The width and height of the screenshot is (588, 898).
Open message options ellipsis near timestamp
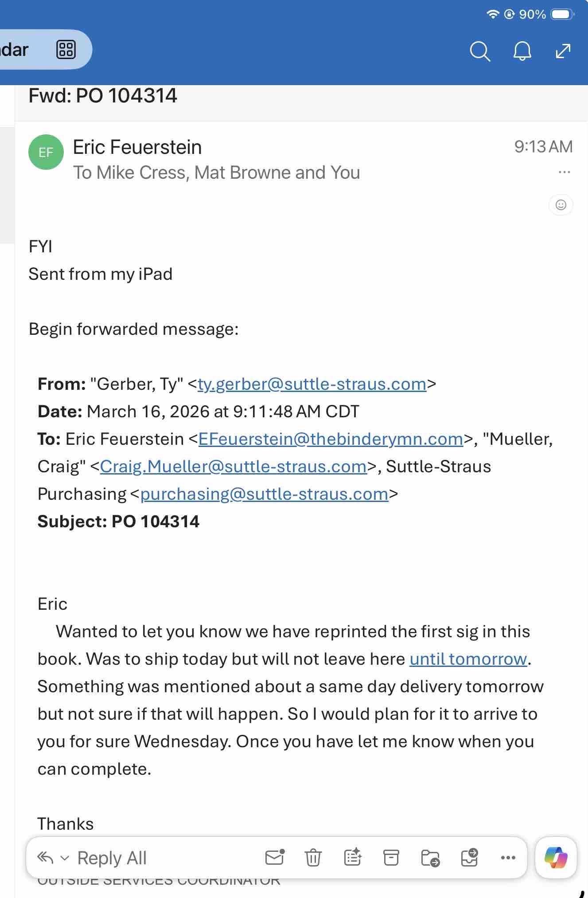564,172
